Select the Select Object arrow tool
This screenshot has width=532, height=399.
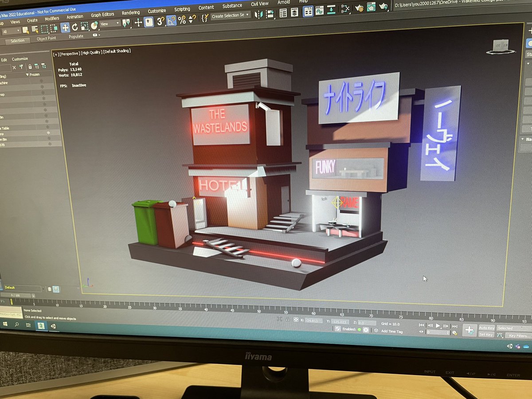tap(24, 30)
